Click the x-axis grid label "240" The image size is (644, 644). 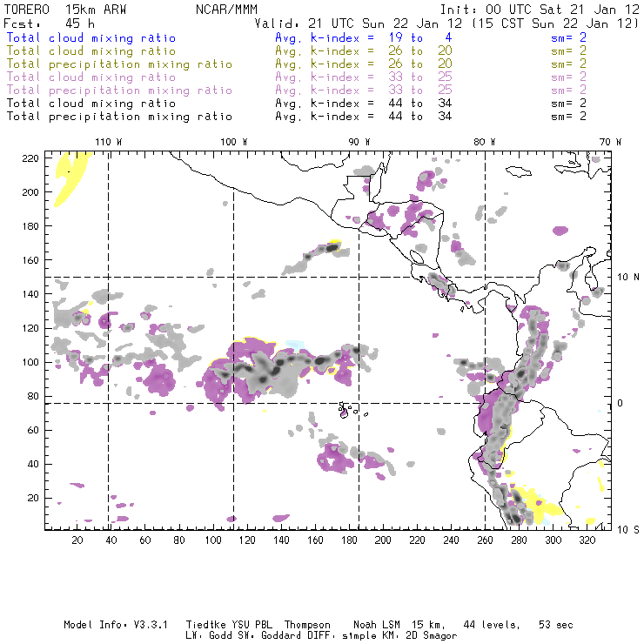point(451,540)
